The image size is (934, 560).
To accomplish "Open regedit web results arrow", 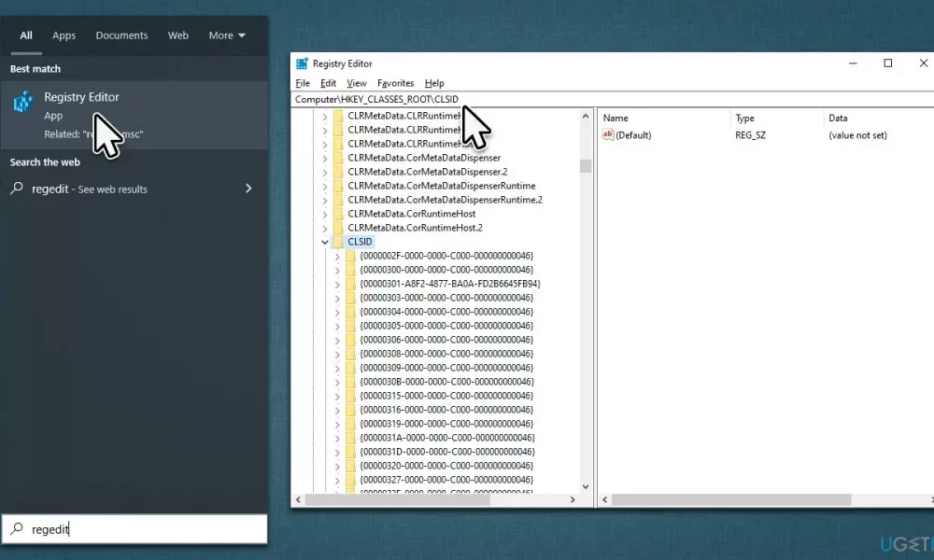I will 248,188.
